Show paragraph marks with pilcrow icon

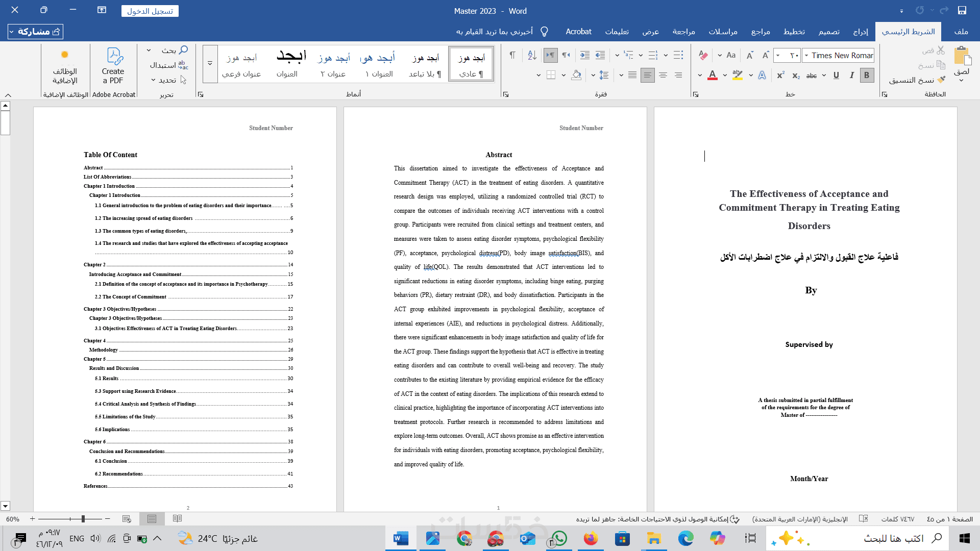(x=512, y=56)
